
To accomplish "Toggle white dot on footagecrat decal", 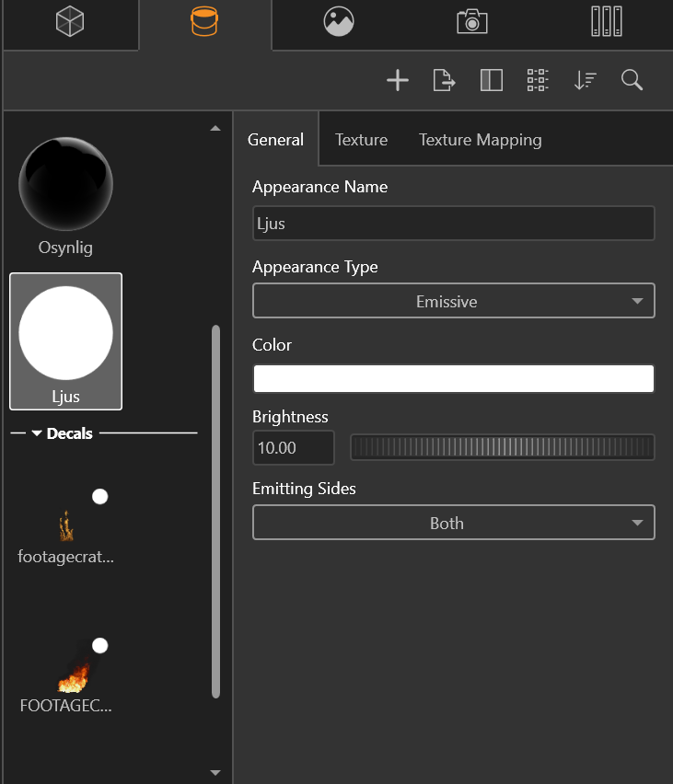I will click(99, 497).
